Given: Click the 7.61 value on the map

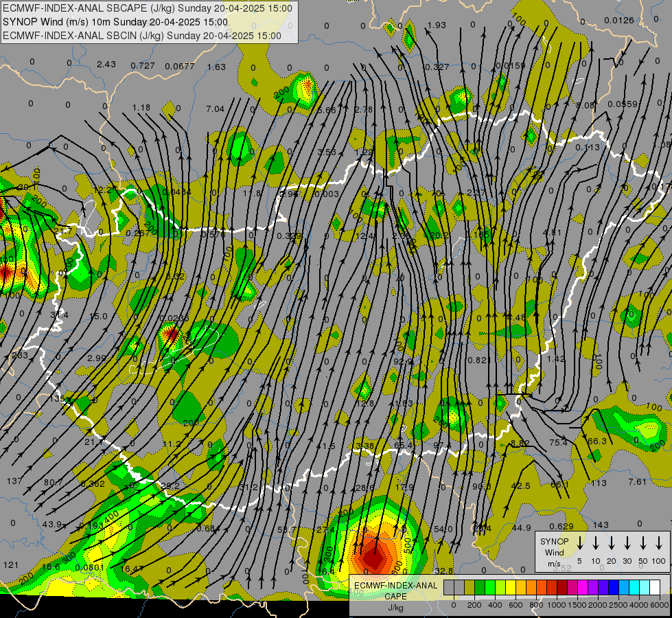Looking at the screenshot, I should (637, 481).
